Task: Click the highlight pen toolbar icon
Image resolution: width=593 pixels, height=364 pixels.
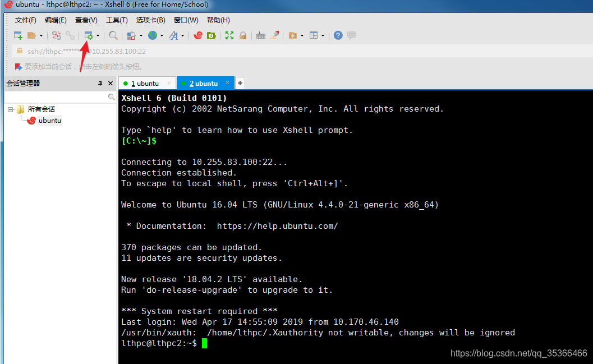Action: (x=275, y=35)
